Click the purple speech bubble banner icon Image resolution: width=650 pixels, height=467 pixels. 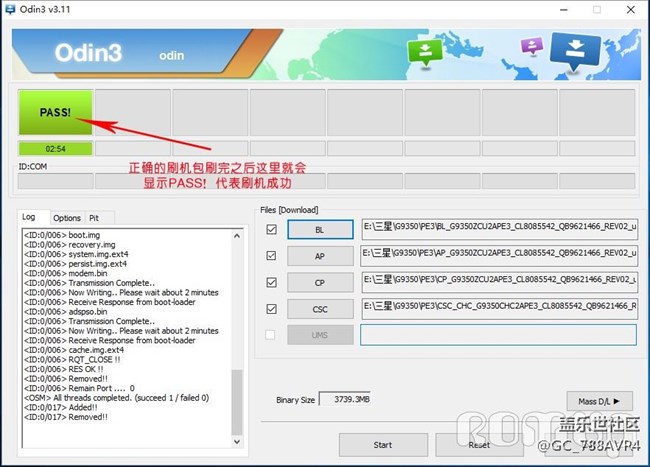(x=531, y=46)
